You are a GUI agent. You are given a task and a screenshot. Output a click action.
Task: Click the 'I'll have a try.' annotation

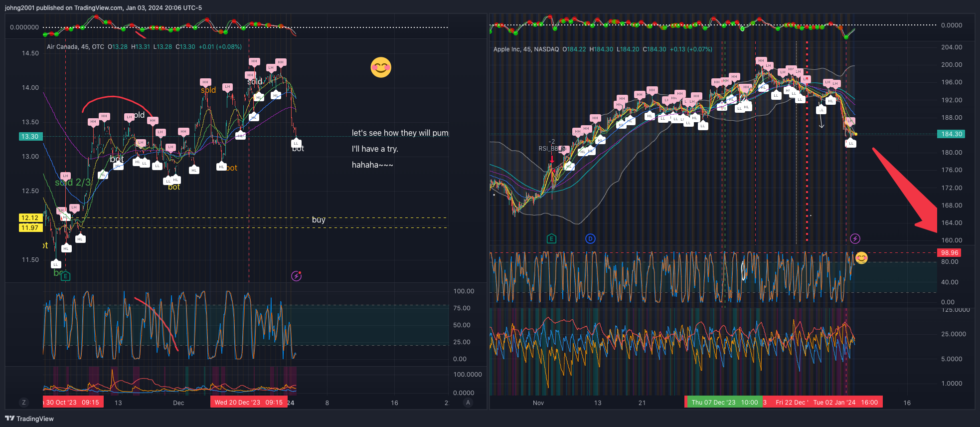coord(375,149)
